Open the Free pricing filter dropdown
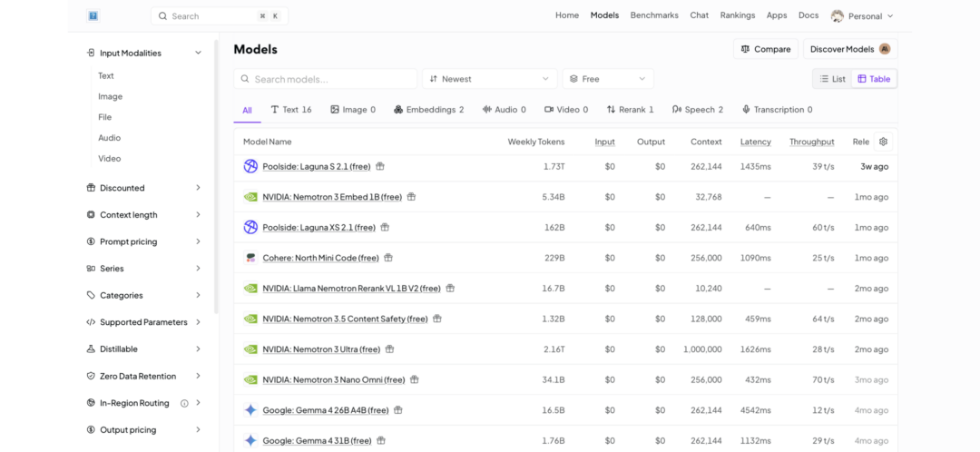Viewport: 980px width, 452px height. point(608,79)
